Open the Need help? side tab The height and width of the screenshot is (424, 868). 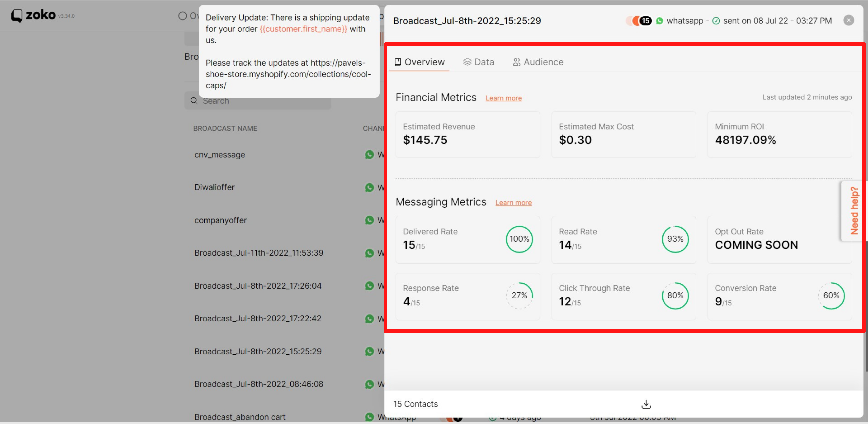pos(854,211)
